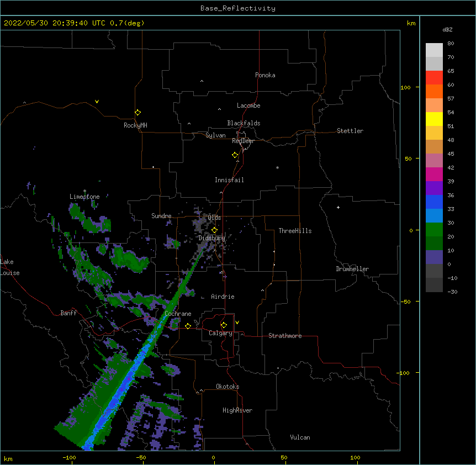Click the Blackfalds city label
Screen dimensions: 476x465
(x=244, y=123)
